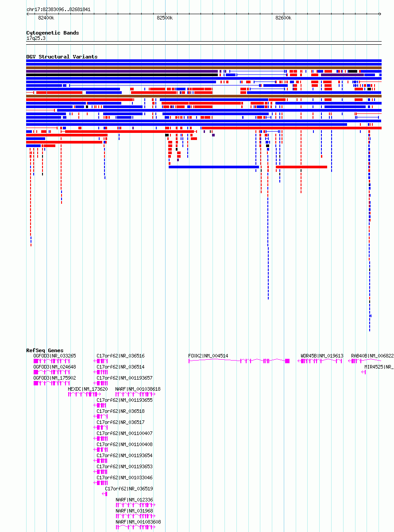Click the WDR45B gene model glyph
This screenshot has height=532, width=394.
tap(320, 361)
